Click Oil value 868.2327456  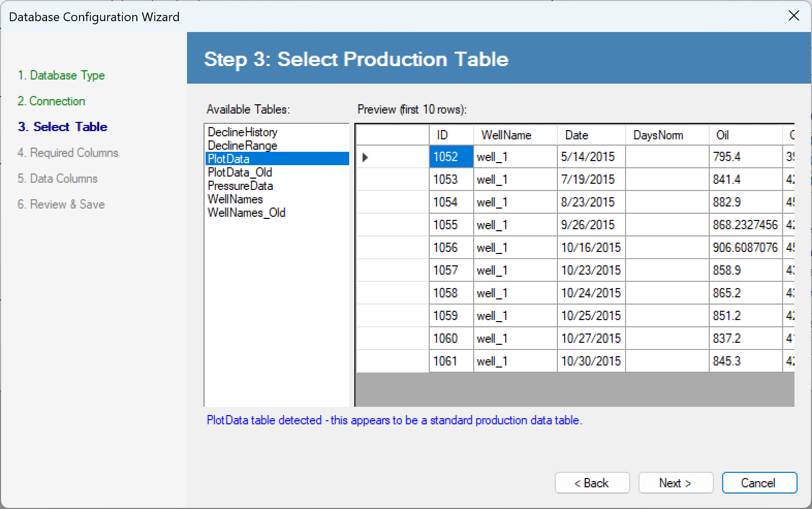(x=746, y=225)
